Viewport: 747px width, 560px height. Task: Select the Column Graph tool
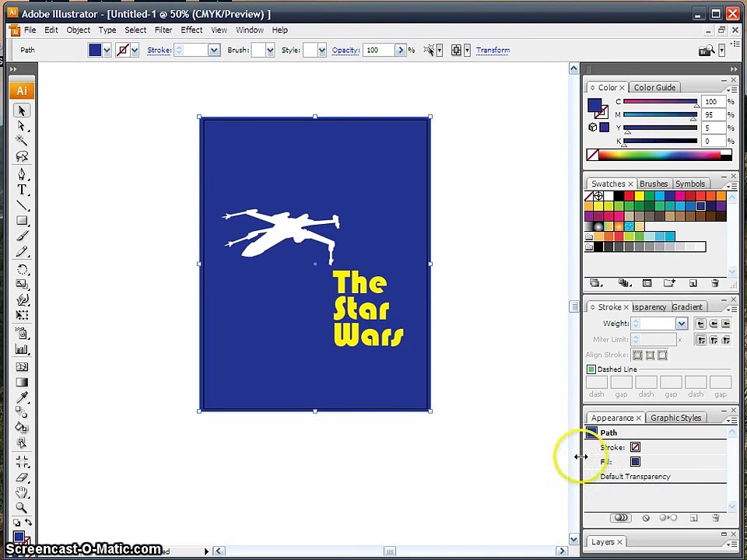pos(22,349)
